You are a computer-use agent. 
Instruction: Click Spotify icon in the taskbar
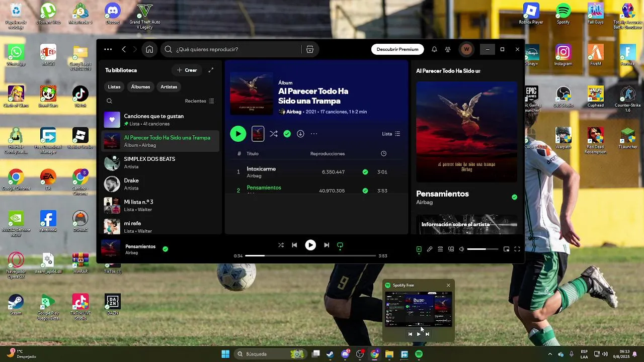coord(419,354)
